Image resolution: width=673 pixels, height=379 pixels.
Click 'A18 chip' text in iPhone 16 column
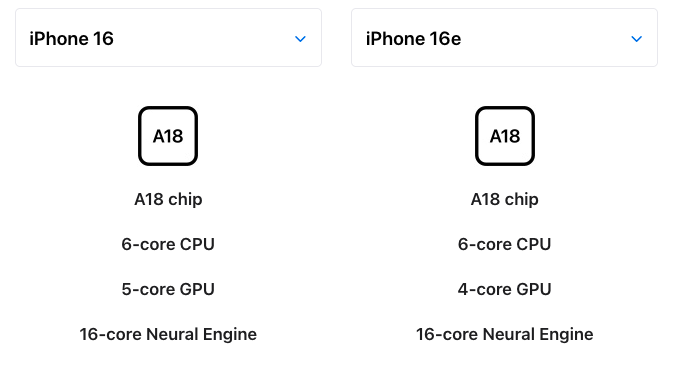(168, 199)
